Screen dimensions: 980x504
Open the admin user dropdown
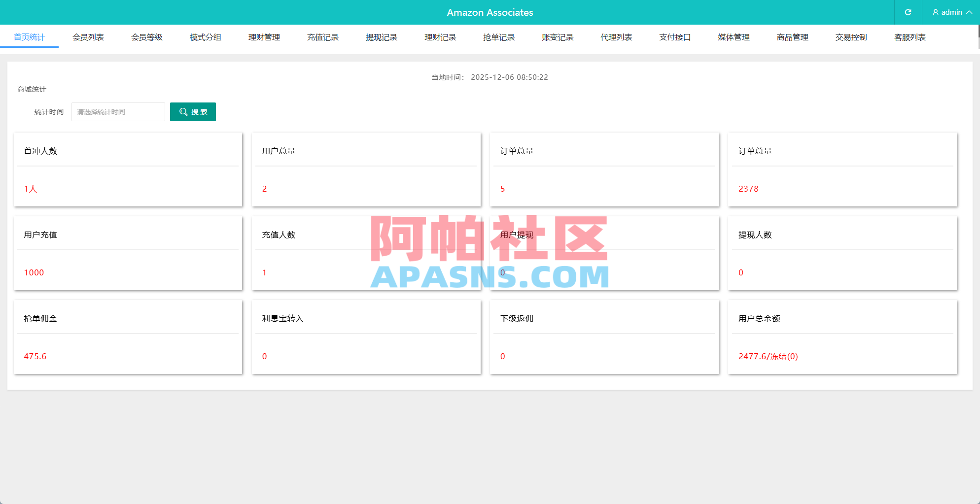(x=952, y=12)
